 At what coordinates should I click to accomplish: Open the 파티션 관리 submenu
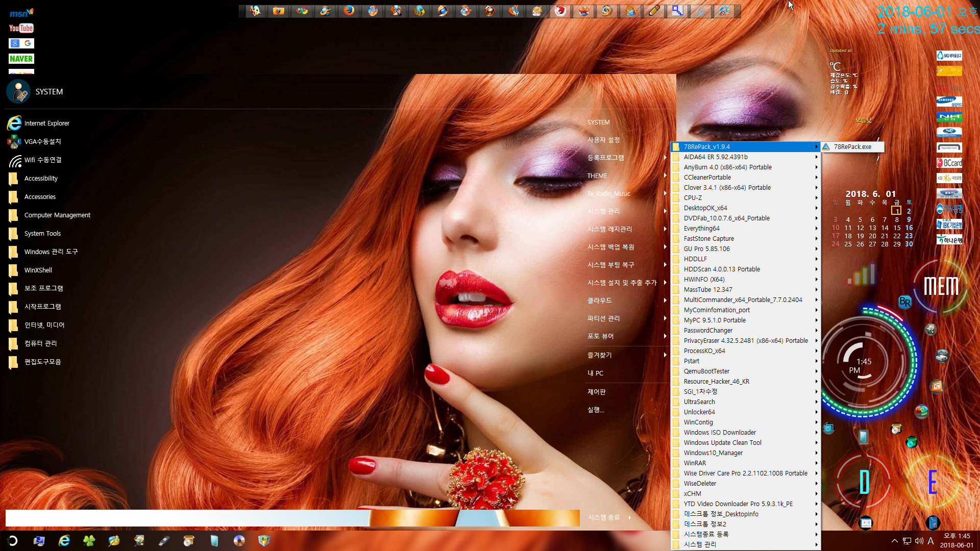pos(627,318)
